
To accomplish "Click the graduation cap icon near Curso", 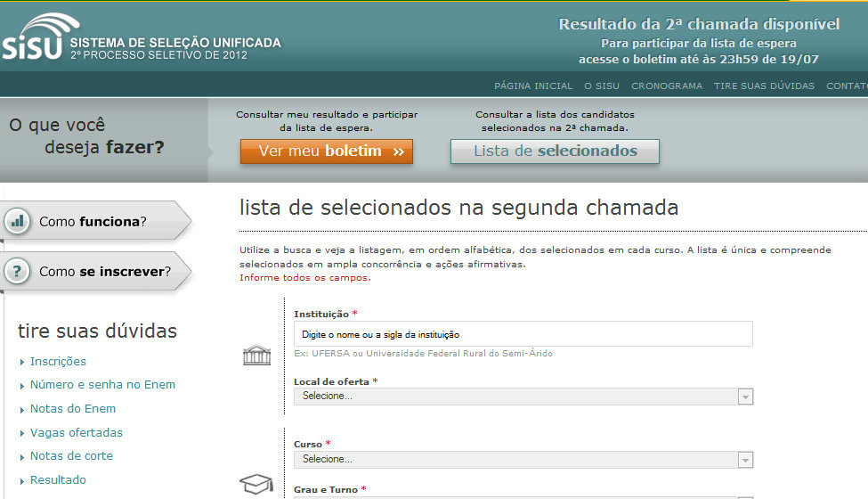I will click(x=256, y=484).
